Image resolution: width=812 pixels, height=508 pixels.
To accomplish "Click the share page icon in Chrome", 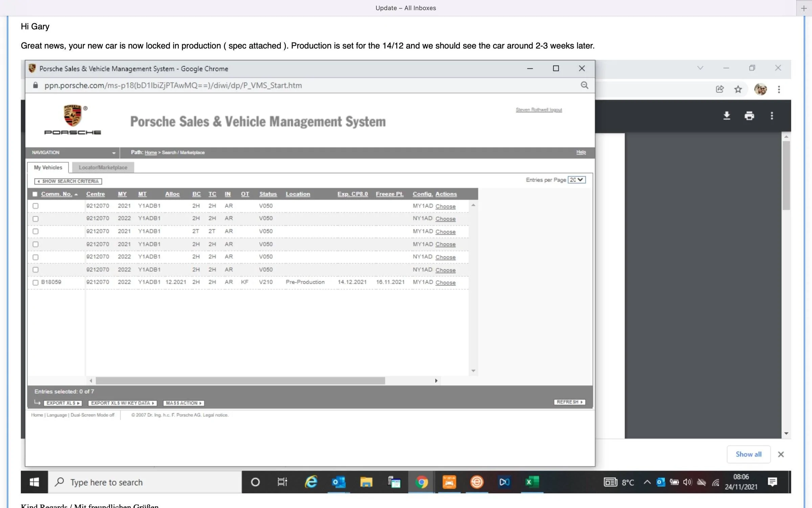I will click(720, 89).
